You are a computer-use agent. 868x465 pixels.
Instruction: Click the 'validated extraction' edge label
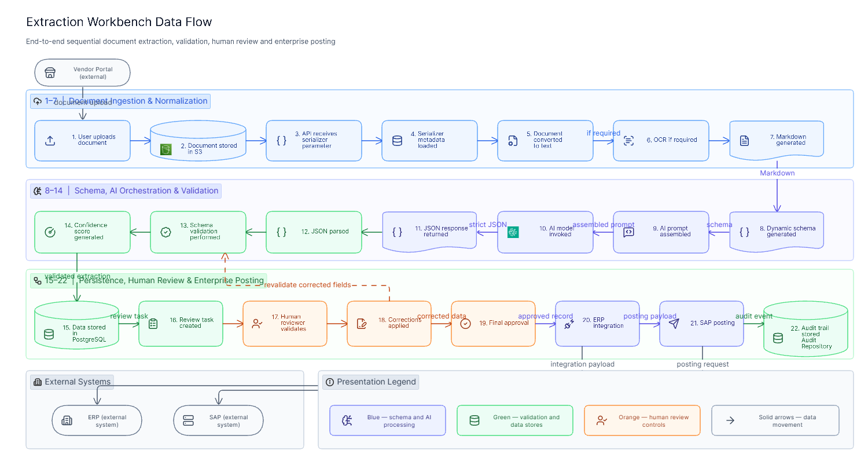click(x=78, y=276)
